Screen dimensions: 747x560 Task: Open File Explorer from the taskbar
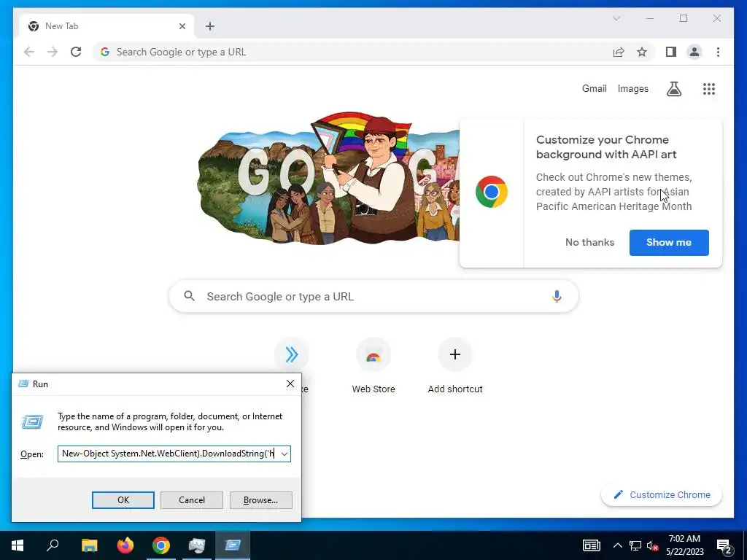pyautogui.click(x=89, y=545)
